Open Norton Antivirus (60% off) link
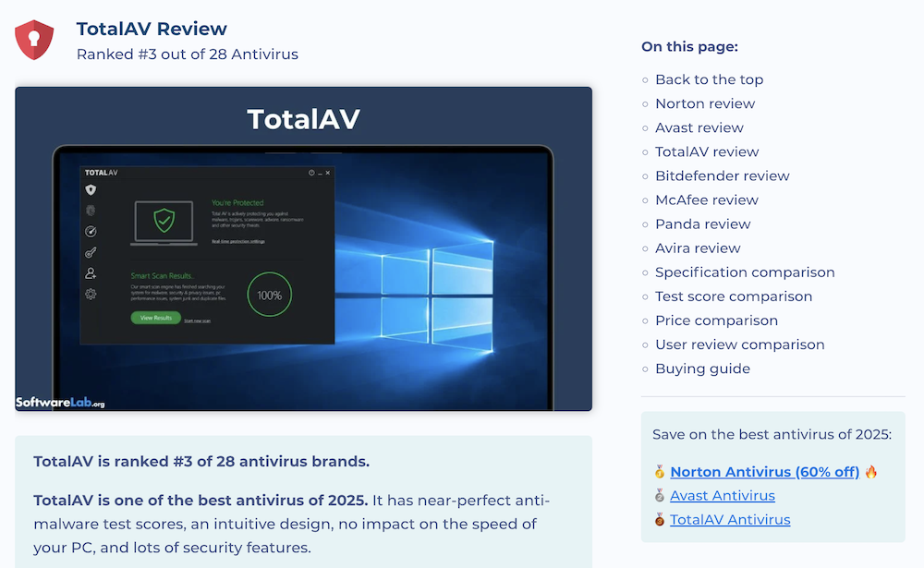Viewport: 924px width, 568px height. [x=764, y=472]
